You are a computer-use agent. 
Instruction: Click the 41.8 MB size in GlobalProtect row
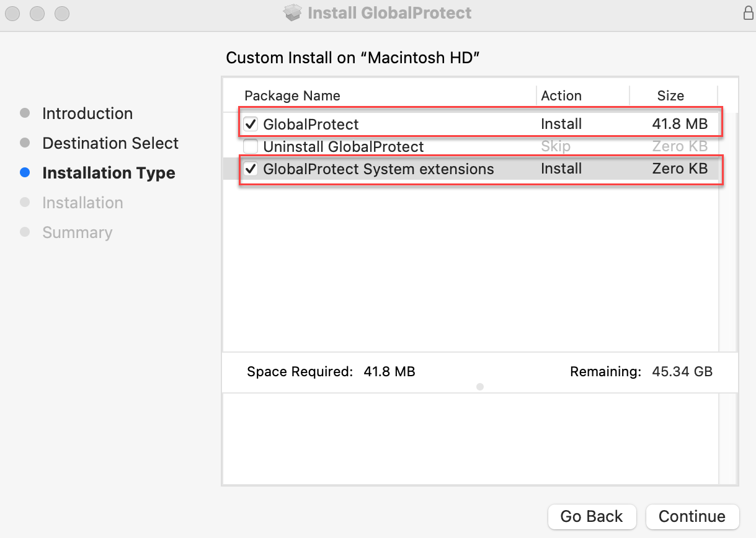680,124
